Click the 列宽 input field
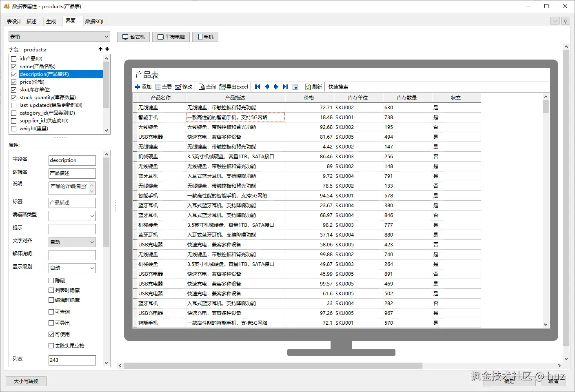This screenshot has width=575, height=392. [x=72, y=360]
